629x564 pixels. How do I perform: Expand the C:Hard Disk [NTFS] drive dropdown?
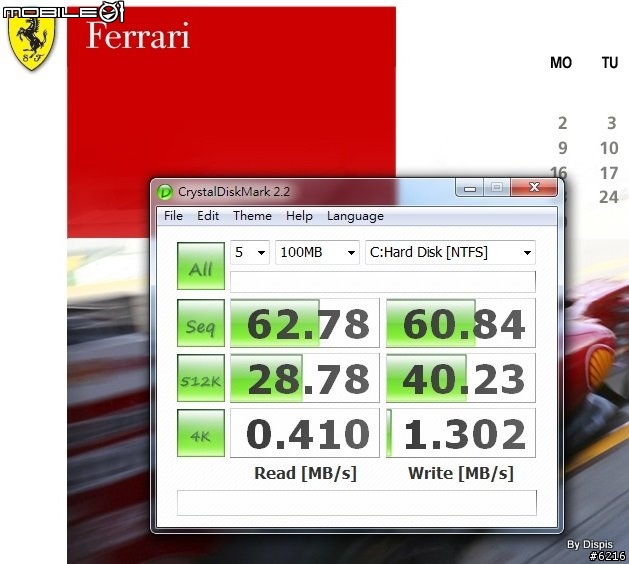[450, 252]
